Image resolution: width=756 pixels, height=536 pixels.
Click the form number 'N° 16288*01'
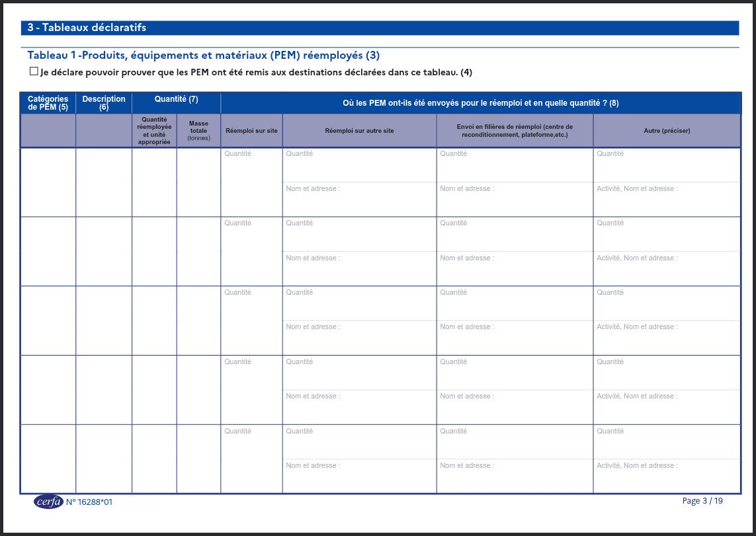pos(89,502)
